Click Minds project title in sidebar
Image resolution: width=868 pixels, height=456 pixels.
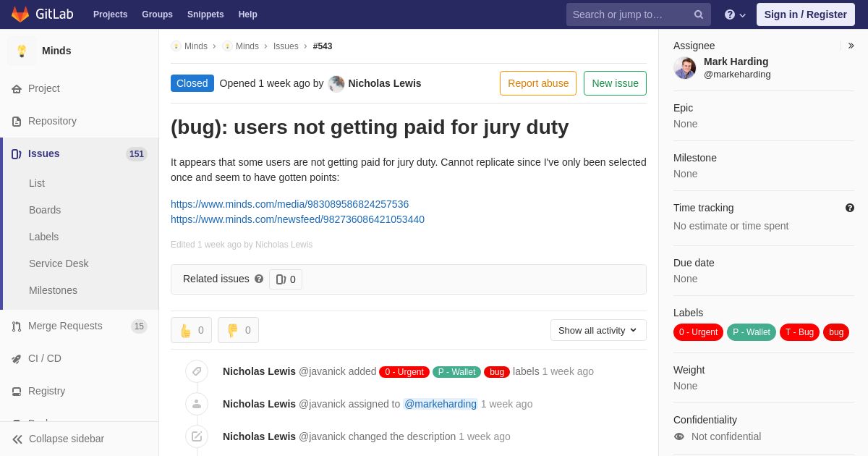pos(56,51)
